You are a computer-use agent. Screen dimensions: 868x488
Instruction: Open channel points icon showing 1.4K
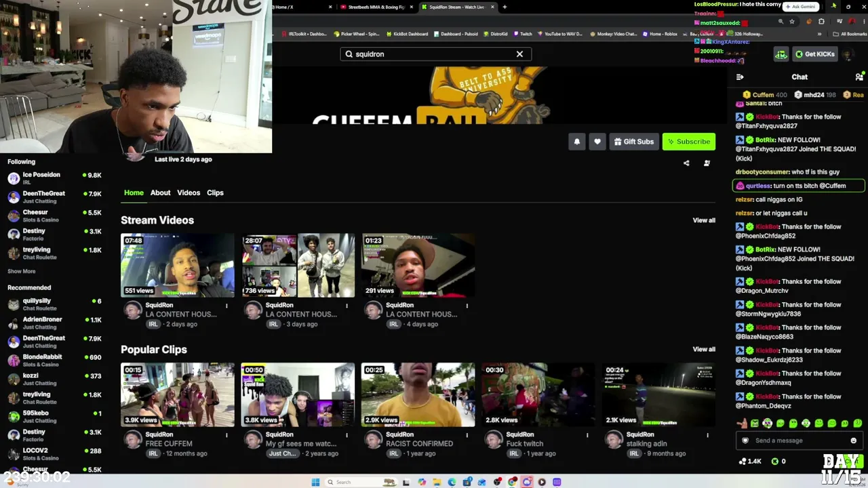coord(743,462)
